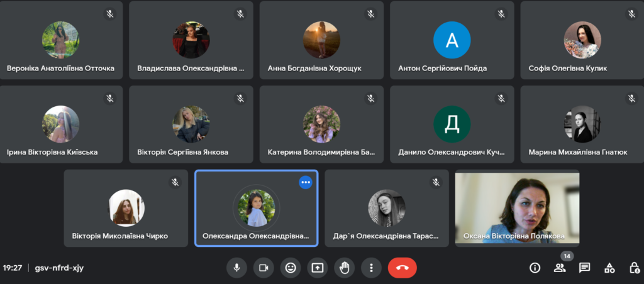Click muted mic icon on Вероніка Анатоліївна tile
This screenshot has height=284, width=644.
(109, 14)
